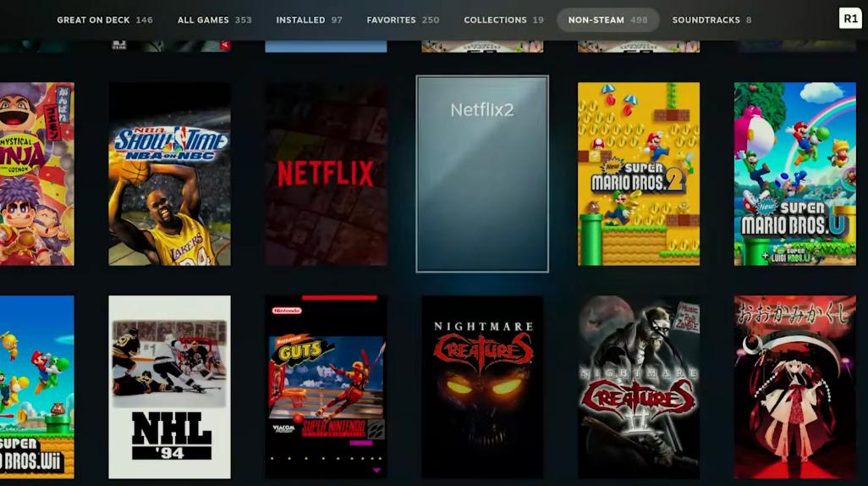The image size is (868, 486).
Task: Select the Non-Steam tab
Action: (x=607, y=20)
